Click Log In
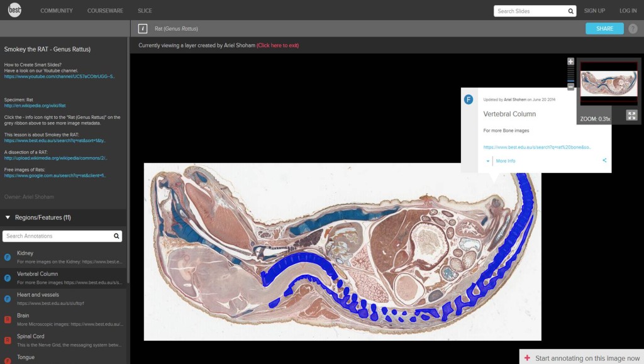 coord(628,11)
